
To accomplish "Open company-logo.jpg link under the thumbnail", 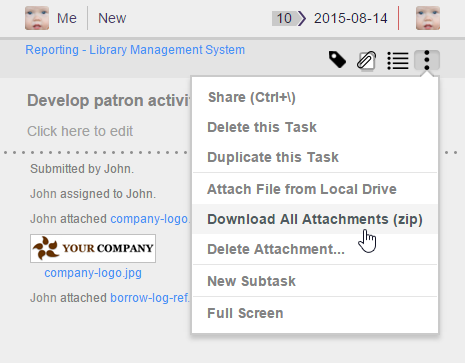I will coord(93,273).
